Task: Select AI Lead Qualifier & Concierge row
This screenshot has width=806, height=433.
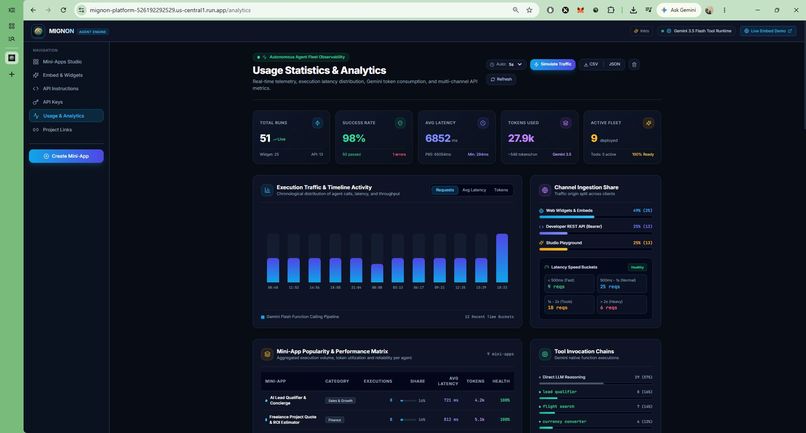Action: (x=387, y=400)
